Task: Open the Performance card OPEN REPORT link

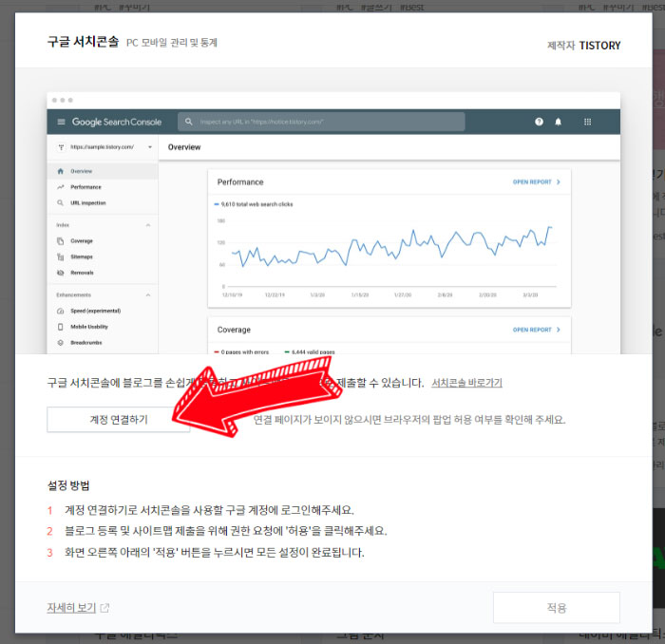Action: coord(537,181)
